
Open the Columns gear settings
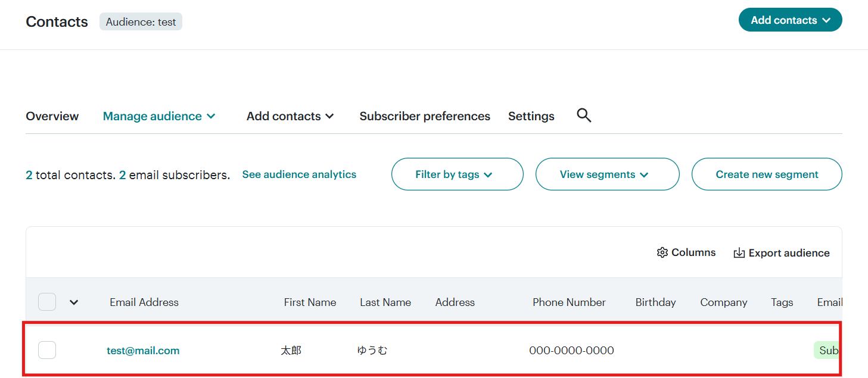662,252
